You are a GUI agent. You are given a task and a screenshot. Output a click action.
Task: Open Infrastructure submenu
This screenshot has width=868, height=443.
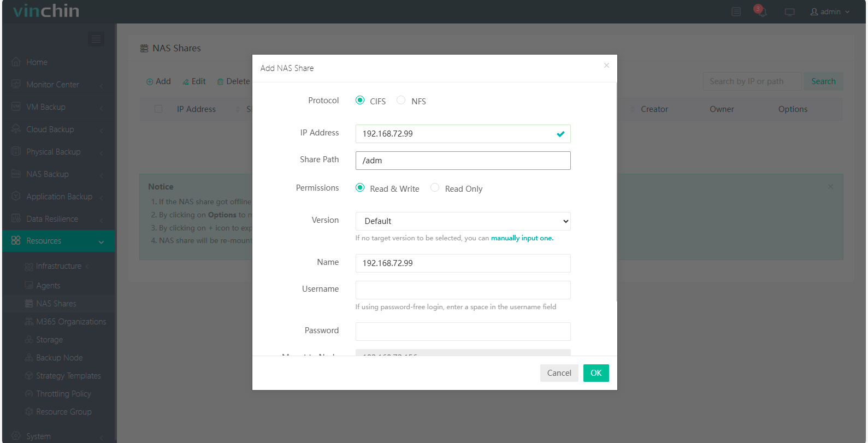coord(58,266)
